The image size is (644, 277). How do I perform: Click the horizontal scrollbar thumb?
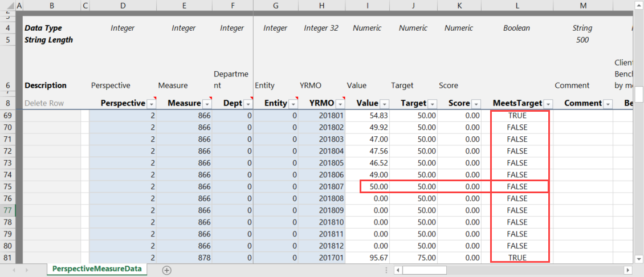(x=424, y=270)
